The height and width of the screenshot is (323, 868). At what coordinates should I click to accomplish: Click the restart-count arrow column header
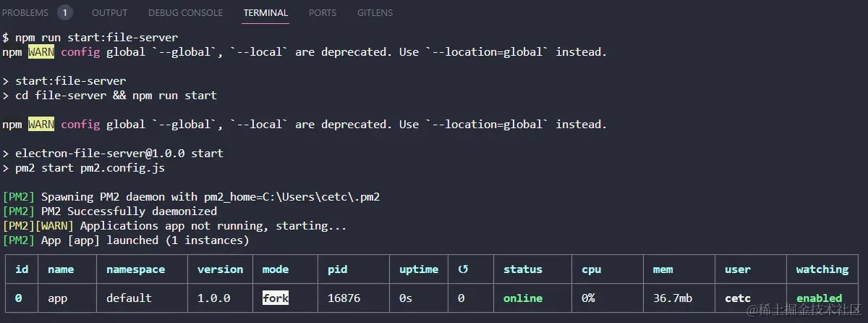coord(463,269)
